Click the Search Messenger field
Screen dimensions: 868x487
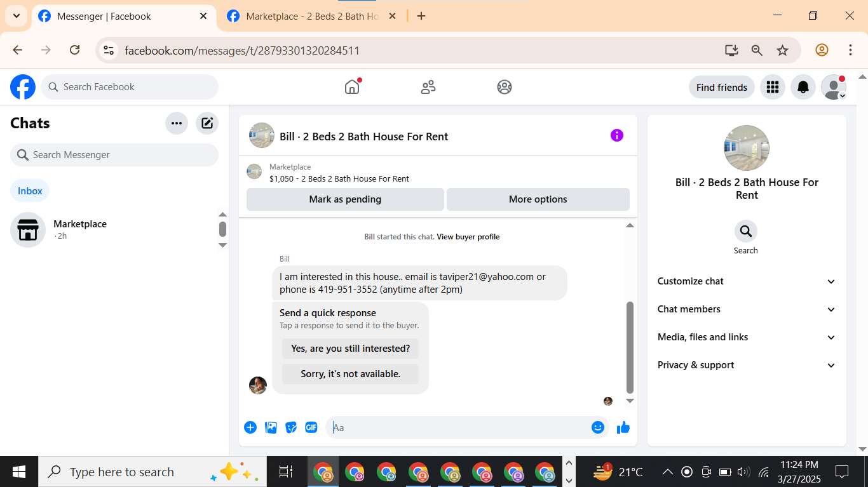pyautogui.click(x=114, y=155)
